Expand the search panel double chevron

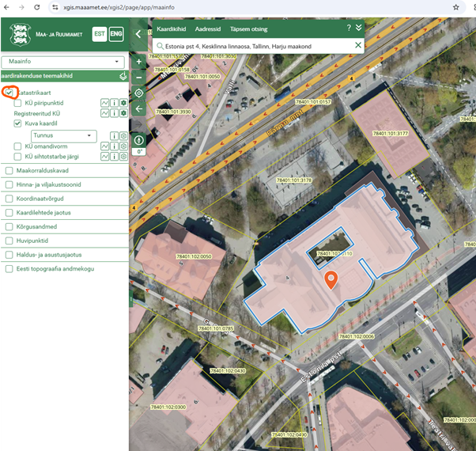click(x=358, y=28)
